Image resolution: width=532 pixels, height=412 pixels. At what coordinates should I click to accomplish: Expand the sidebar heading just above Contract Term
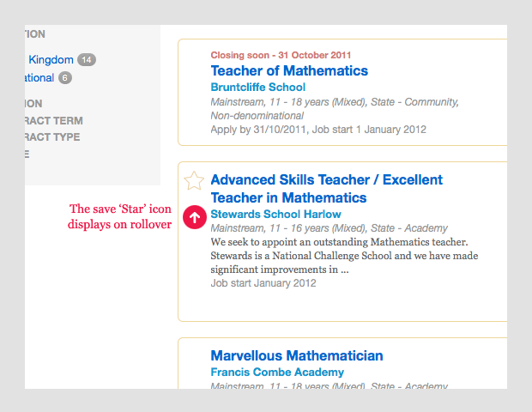pyautogui.click(x=34, y=104)
